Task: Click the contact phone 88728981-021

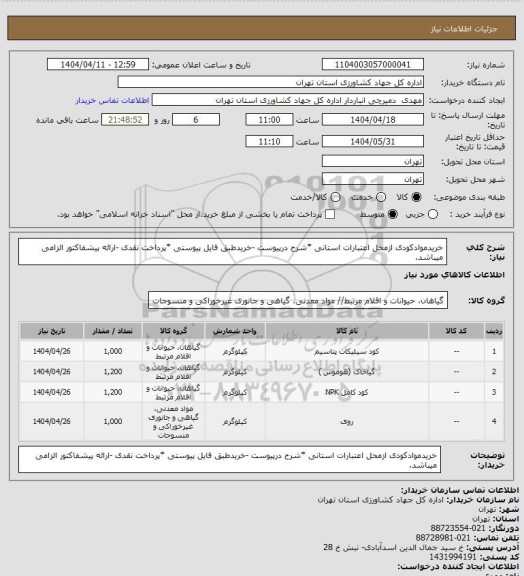Action: pyautogui.click(x=443, y=538)
